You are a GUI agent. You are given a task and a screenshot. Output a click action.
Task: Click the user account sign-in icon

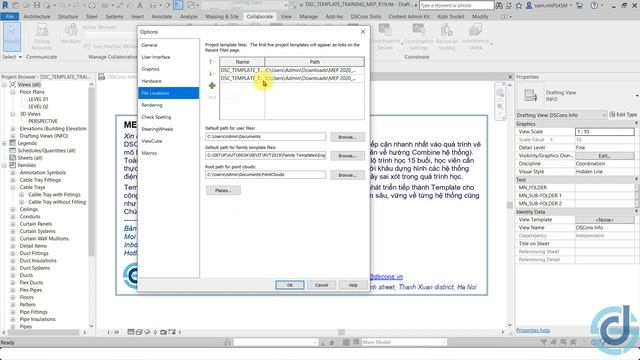coord(529,5)
